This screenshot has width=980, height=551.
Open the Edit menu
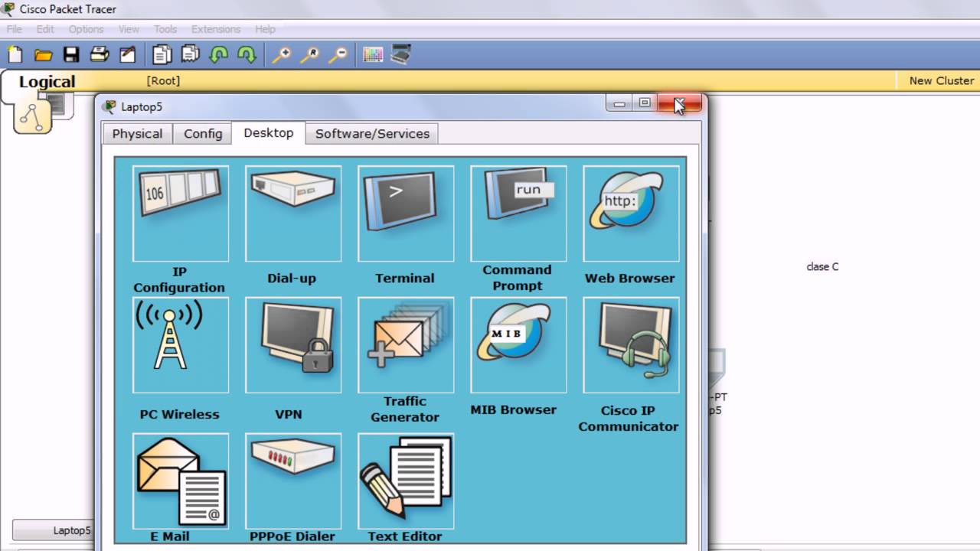[45, 29]
